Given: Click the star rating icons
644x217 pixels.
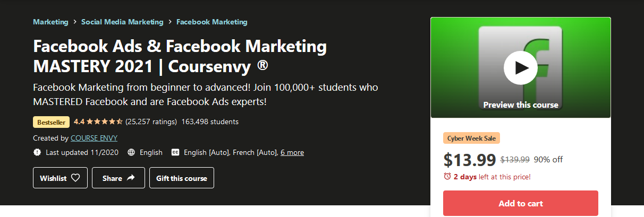Looking at the screenshot, I should click(x=105, y=121).
